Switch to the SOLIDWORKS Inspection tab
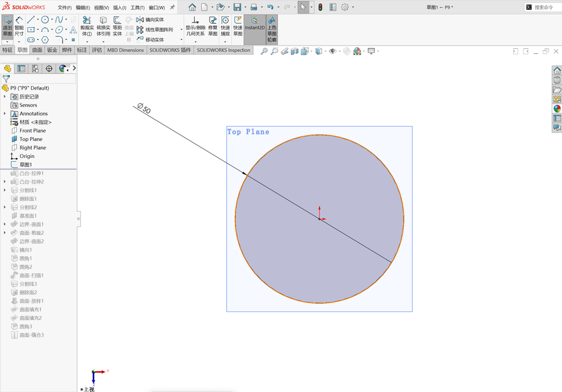The width and height of the screenshot is (562, 392). point(223,50)
